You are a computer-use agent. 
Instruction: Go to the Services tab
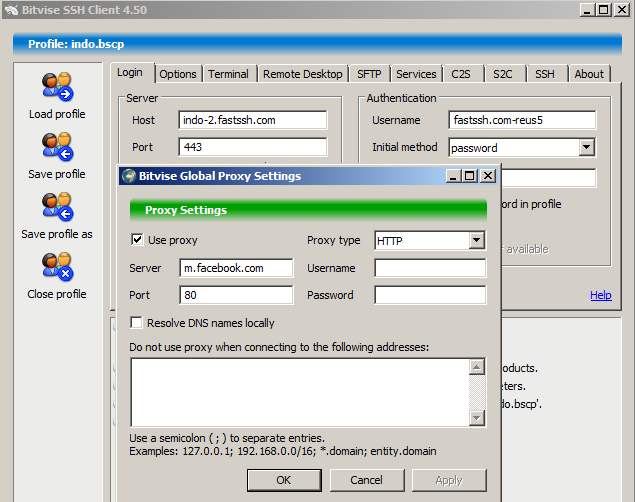coord(416,74)
